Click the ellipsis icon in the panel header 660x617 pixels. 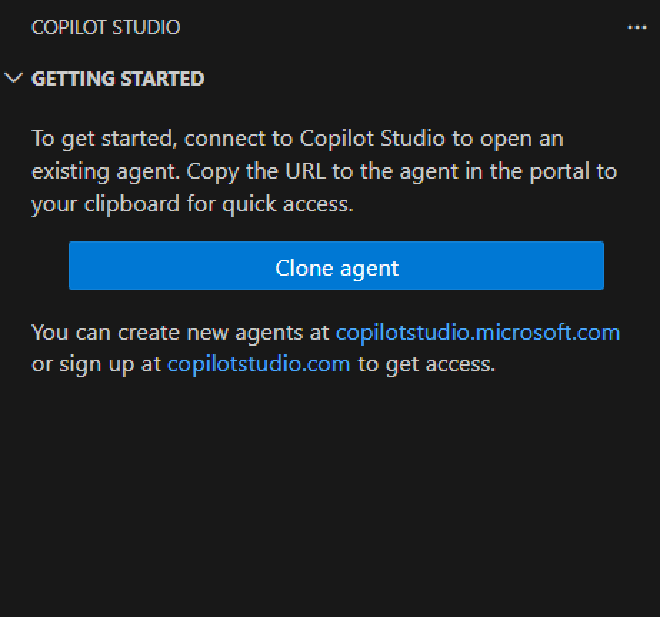(637, 28)
